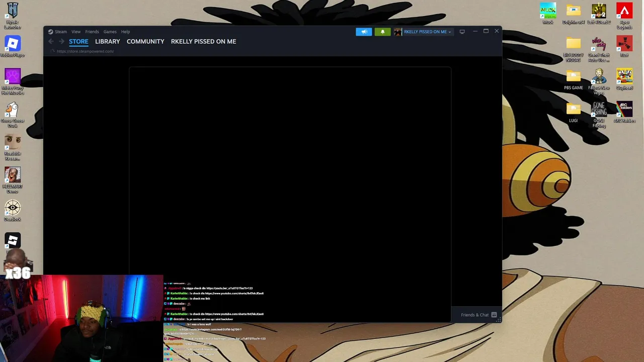Viewport: 644px width, 362px height.
Task: Click the account avatar in Steam header
Action: click(397, 32)
